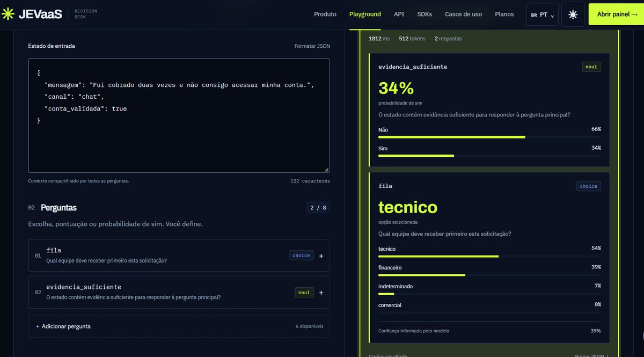Click the large tecnico selected option text
644x357 pixels.
tap(408, 207)
